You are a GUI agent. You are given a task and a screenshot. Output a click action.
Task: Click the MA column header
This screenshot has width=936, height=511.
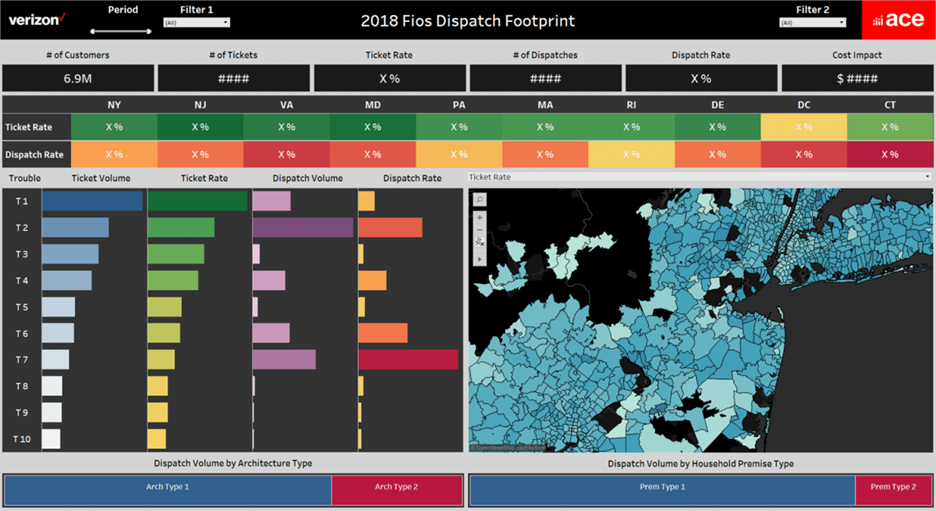(545, 105)
